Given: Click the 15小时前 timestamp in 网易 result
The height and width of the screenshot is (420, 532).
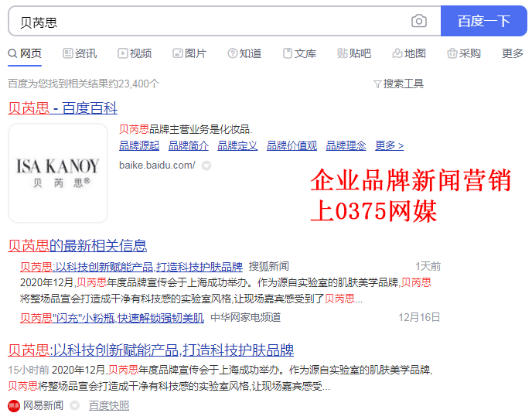Looking at the screenshot, I should click(29, 370).
